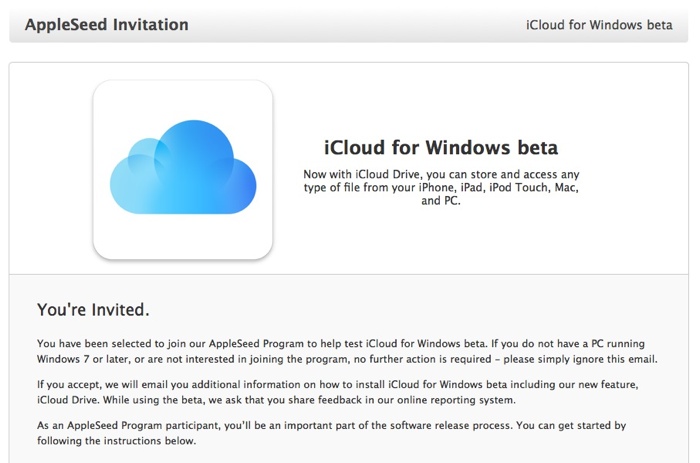Screen dimensions: 700x463
Task: Click the top-right iCloud for Windows beta label
Action: click(598, 25)
